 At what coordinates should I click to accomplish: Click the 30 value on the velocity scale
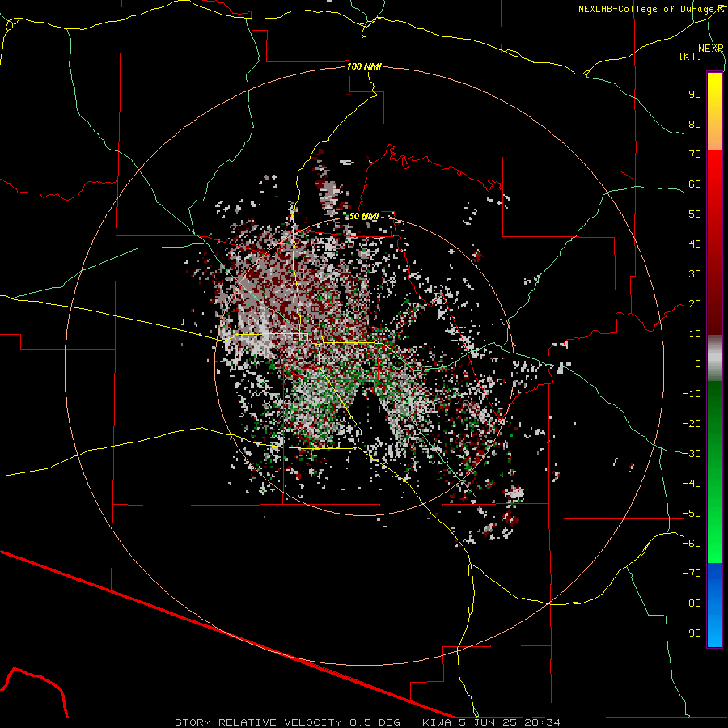click(x=695, y=274)
